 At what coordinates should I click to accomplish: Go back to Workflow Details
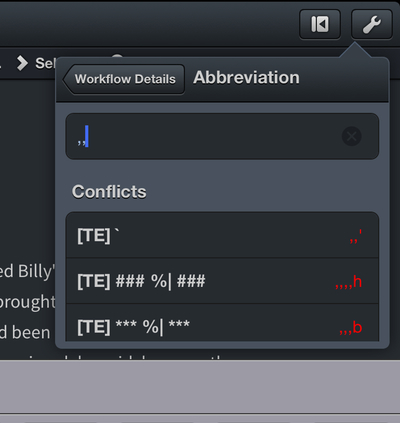(124, 79)
